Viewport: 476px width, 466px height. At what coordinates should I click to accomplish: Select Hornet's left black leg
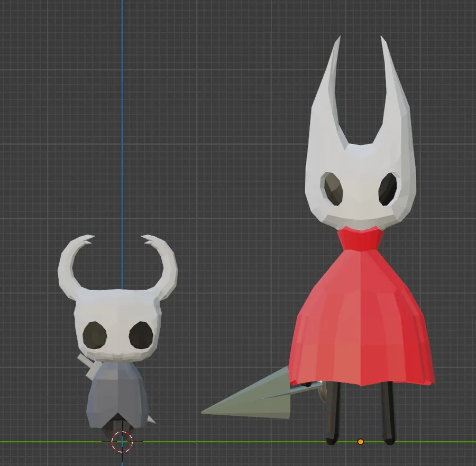tap(333, 413)
